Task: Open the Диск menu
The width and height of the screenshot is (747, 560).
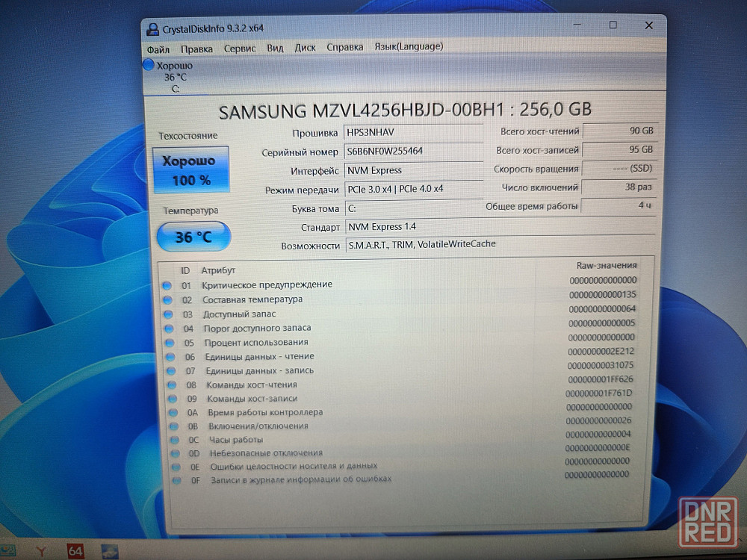Action: pos(305,48)
